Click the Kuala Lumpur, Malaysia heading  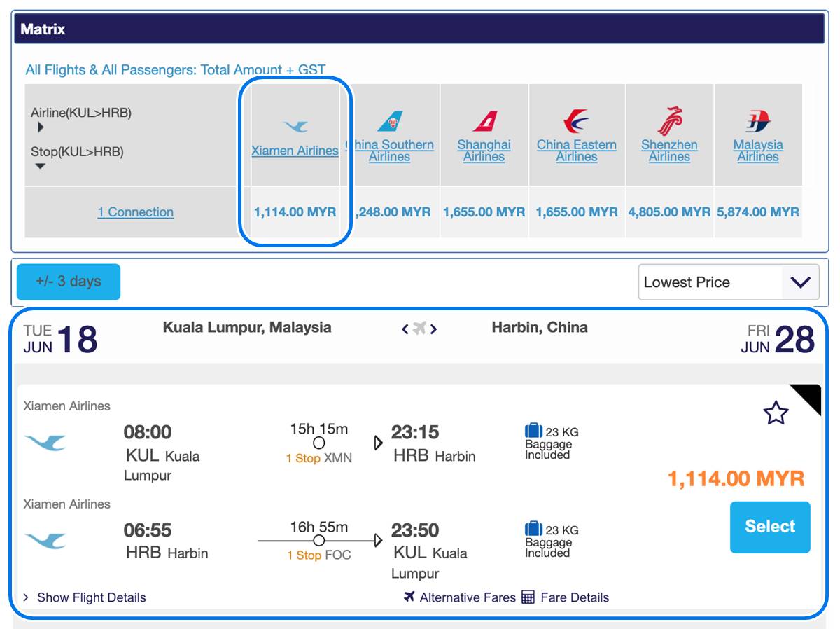[x=247, y=327]
